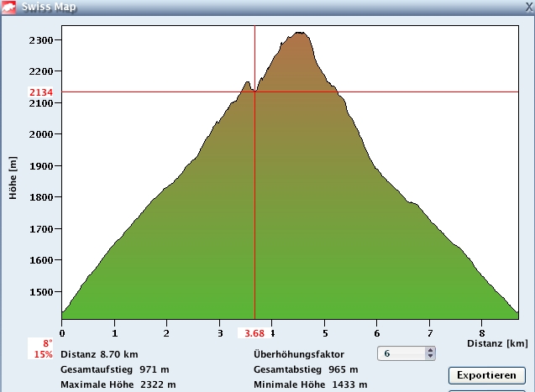Click the summit peak of the elevation profile
The height and width of the screenshot is (392, 535).
click(300, 34)
